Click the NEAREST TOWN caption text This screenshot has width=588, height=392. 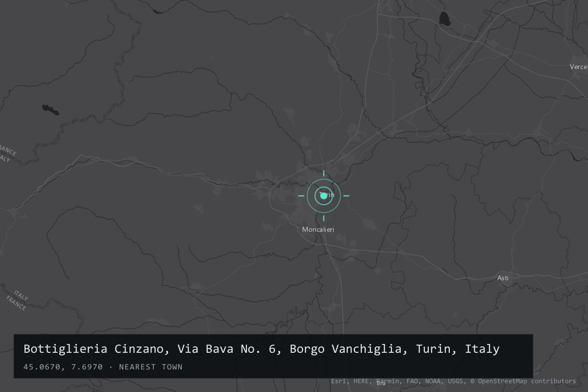151,367
